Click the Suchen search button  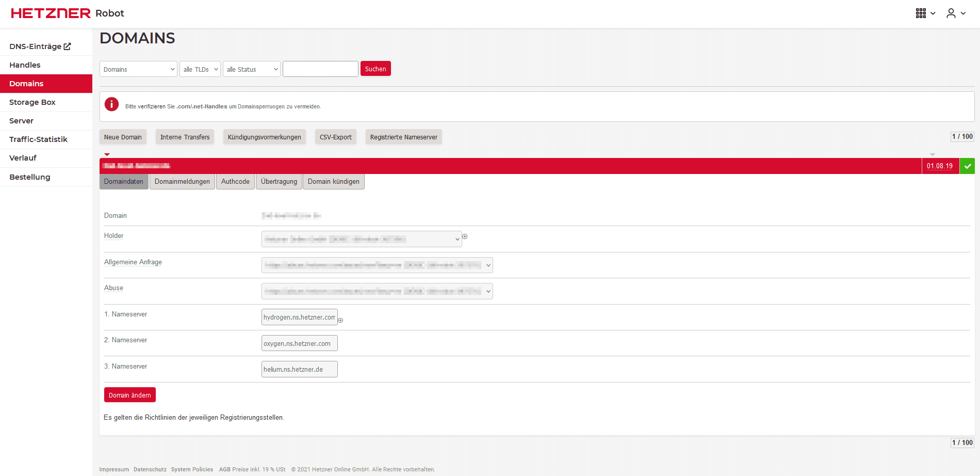point(375,69)
